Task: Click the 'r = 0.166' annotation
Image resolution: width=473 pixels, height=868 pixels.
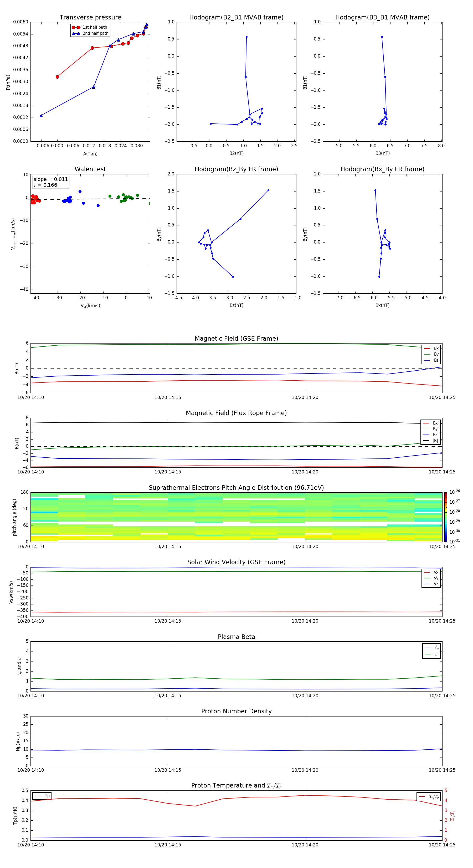Action: (45, 185)
